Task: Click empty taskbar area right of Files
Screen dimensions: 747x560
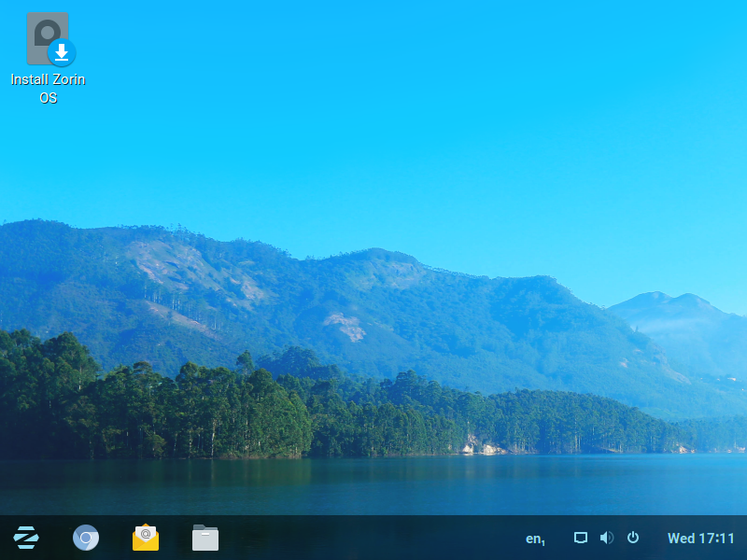Action: point(373,538)
